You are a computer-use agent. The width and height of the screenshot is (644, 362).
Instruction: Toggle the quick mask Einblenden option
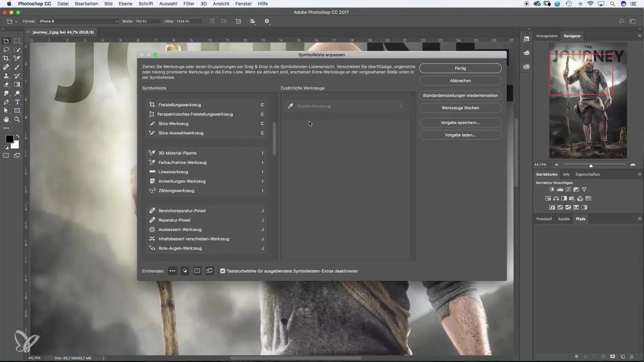[197, 271]
